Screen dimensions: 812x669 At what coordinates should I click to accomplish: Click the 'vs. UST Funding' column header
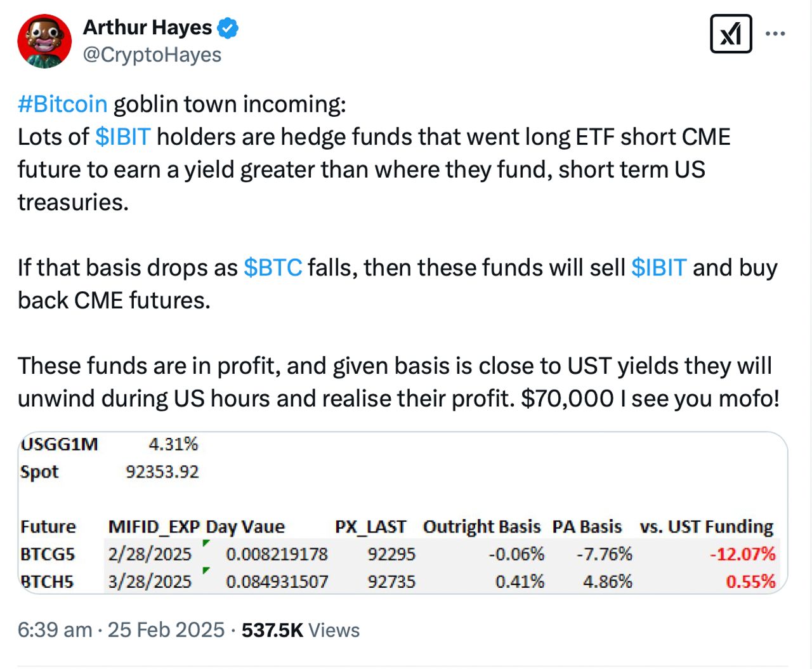[707, 527]
